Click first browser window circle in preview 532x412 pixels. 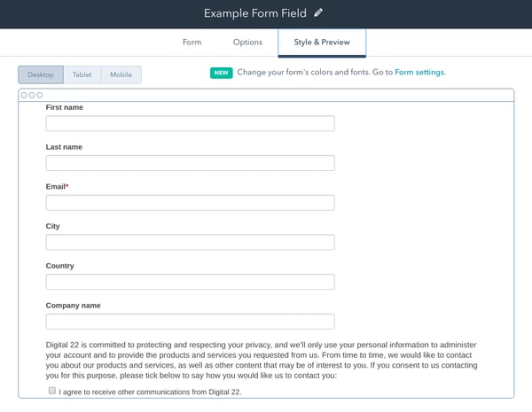[24, 95]
